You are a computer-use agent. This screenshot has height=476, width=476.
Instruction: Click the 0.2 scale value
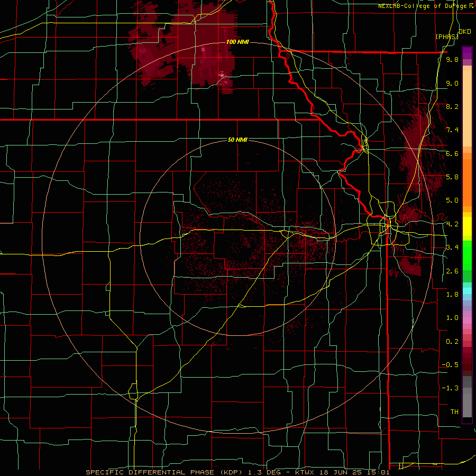pos(452,342)
